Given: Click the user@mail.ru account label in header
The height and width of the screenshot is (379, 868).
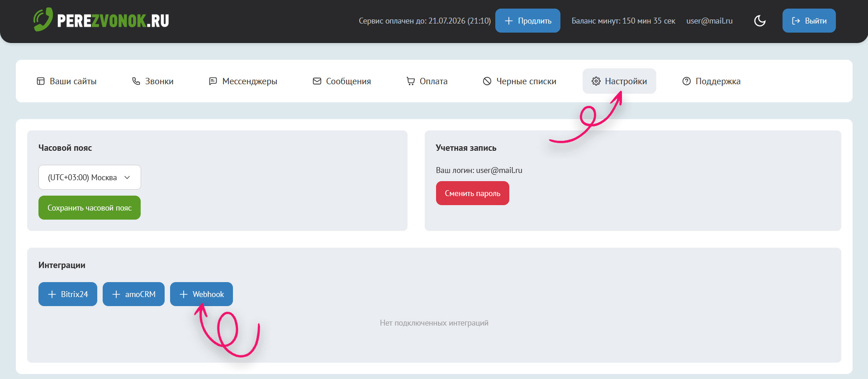Looking at the screenshot, I should [709, 21].
